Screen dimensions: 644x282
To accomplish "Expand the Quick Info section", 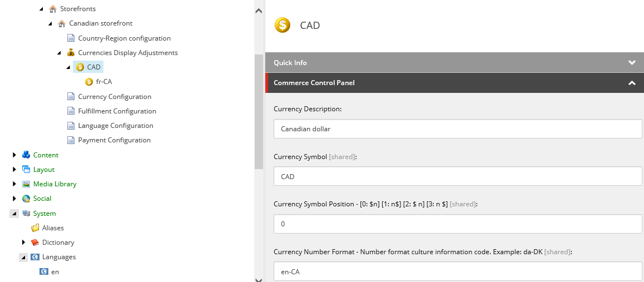I will [632, 63].
